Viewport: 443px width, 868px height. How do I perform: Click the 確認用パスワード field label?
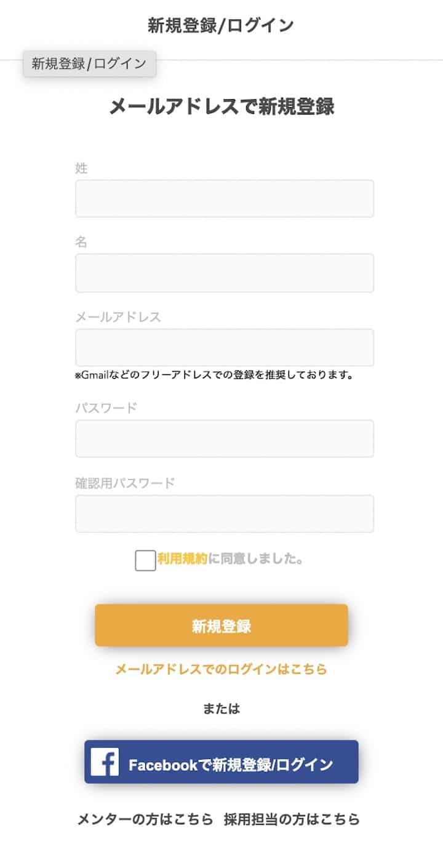click(x=126, y=483)
